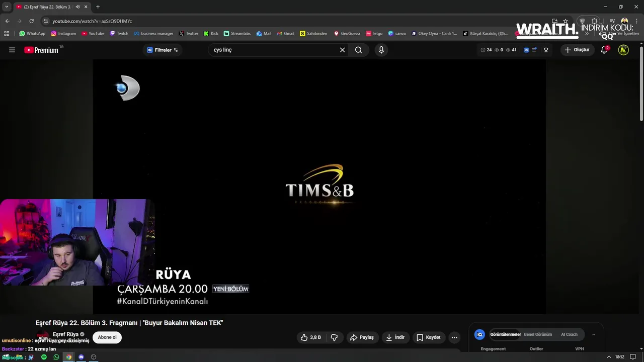Mute the tab via the speaker icon
Image resolution: width=644 pixels, height=362 pixels.
coord(77,7)
